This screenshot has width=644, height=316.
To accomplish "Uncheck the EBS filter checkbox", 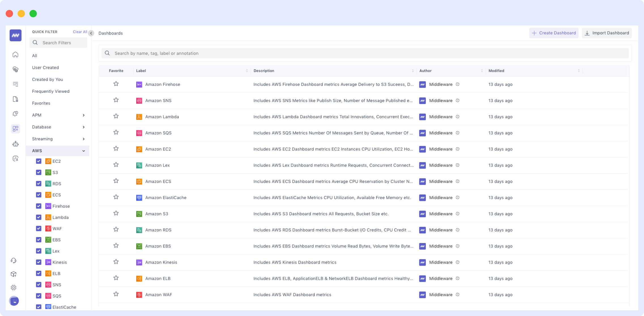I will pos(39,240).
